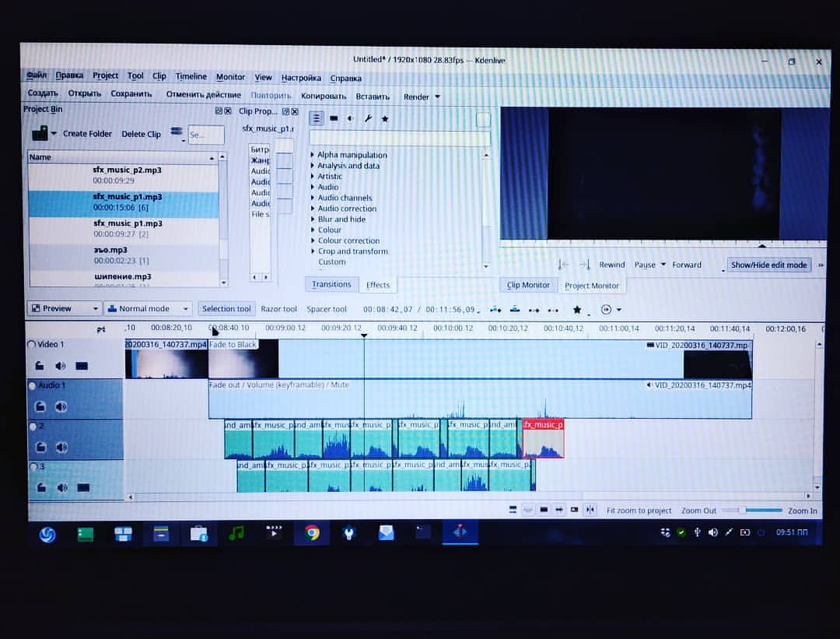The image size is (840, 639).
Task: Open the mail app in the taskbar
Action: pyautogui.click(x=387, y=533)
